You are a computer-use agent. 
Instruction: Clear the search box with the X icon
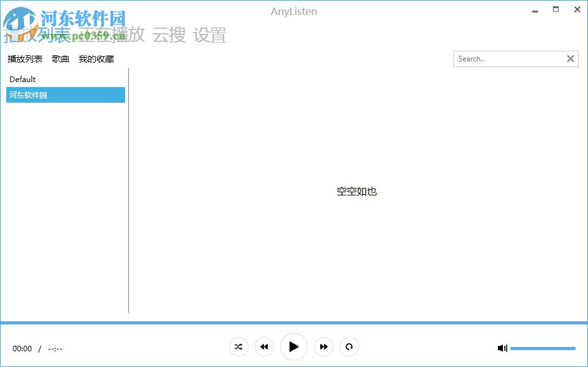[x=570, y=58]
